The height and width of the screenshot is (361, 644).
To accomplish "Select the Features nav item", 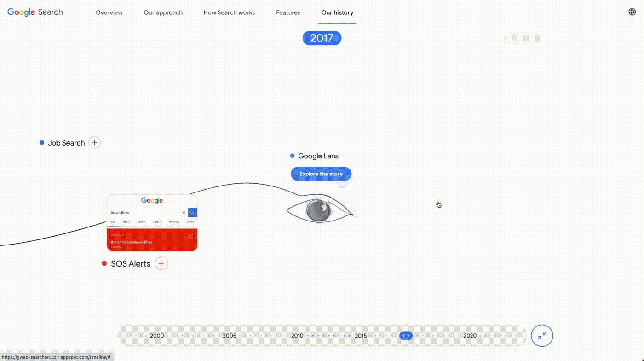I will [x=288, y=12].
